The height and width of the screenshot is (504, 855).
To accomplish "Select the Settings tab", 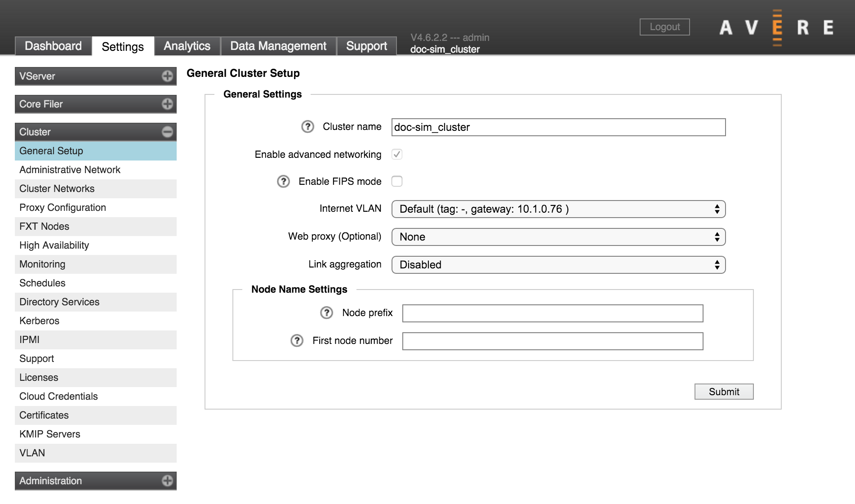I will 123,47.
